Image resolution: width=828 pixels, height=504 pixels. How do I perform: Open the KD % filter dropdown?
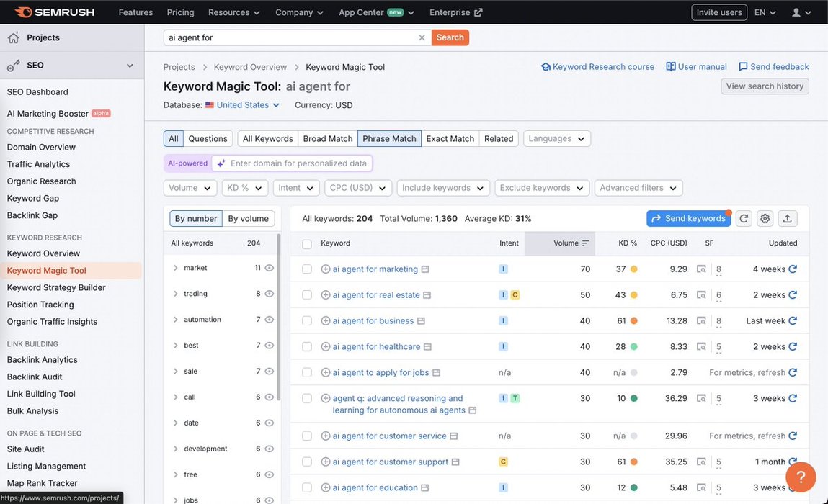click(x=245, y=188)
